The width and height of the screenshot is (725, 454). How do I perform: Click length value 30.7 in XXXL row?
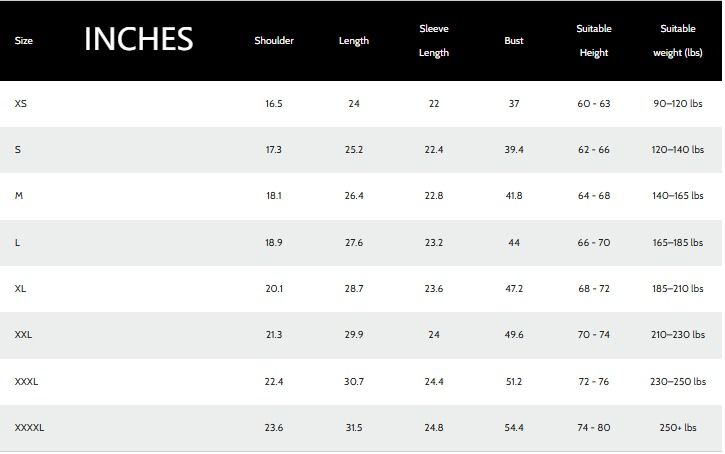pos(354,382)
